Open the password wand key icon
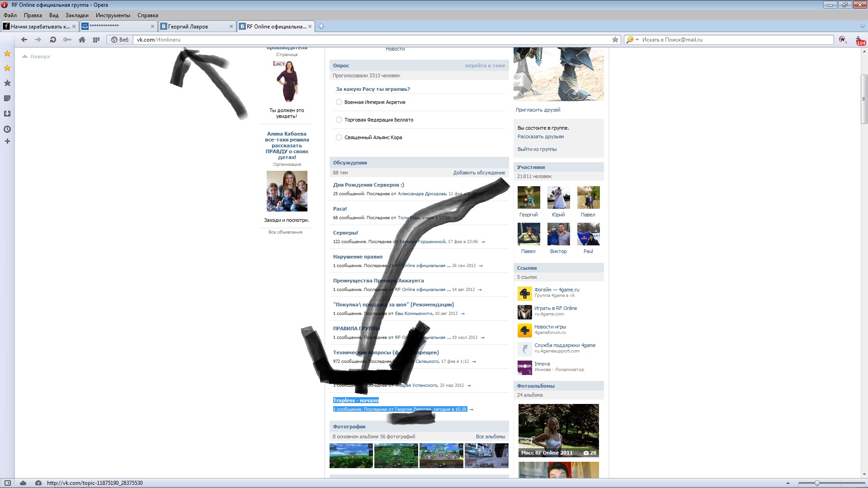The height and width of the screenshot is (488, 868). click(x=67, y=40)
